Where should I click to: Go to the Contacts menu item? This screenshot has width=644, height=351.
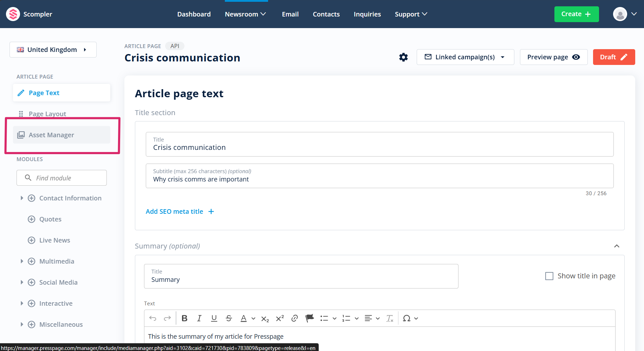(x=326, y=14)
